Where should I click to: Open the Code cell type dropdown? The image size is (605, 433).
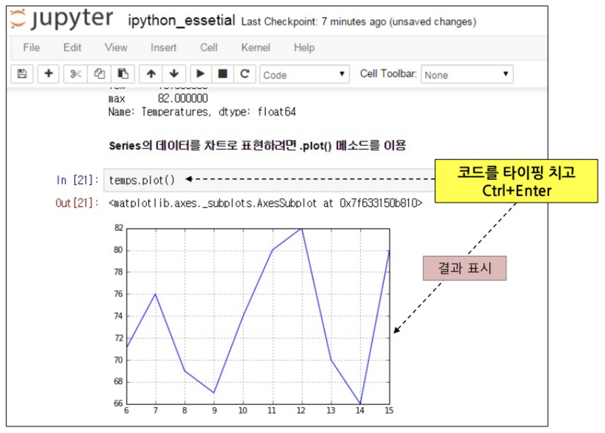304,74
